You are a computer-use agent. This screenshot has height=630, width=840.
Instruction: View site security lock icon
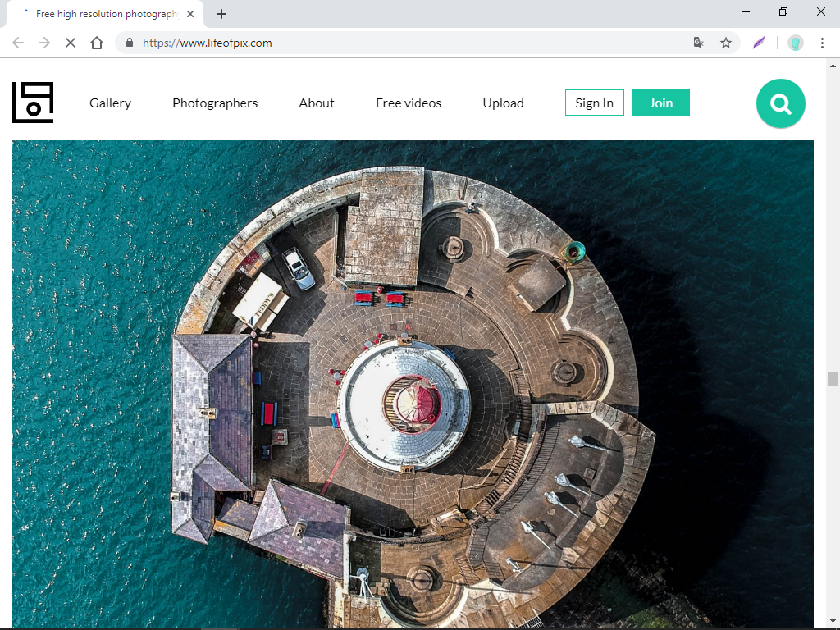(x=129, y=43)
